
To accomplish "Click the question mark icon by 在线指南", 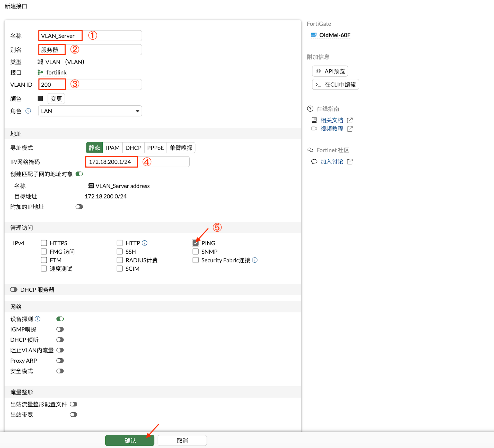I will [x=310, y=108].
